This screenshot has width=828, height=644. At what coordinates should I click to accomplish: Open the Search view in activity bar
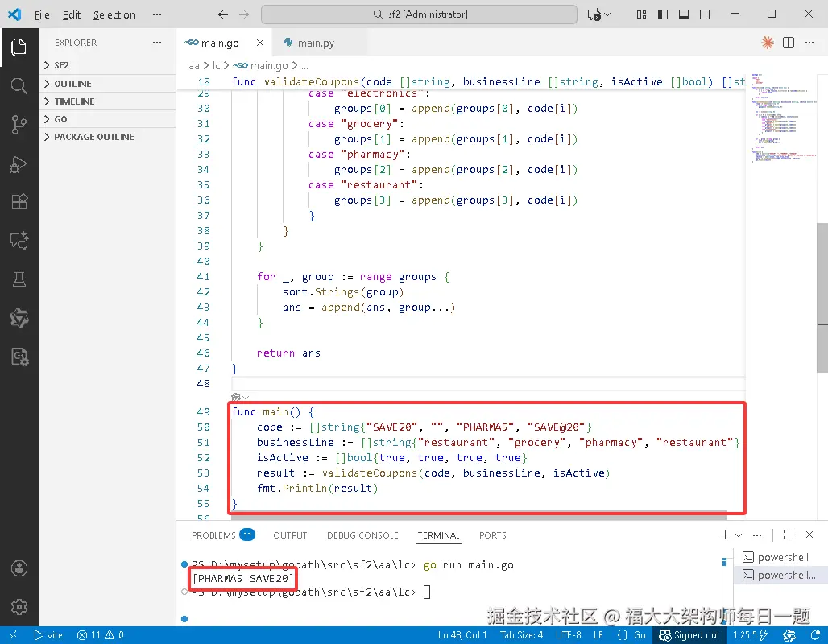[19, 85]
